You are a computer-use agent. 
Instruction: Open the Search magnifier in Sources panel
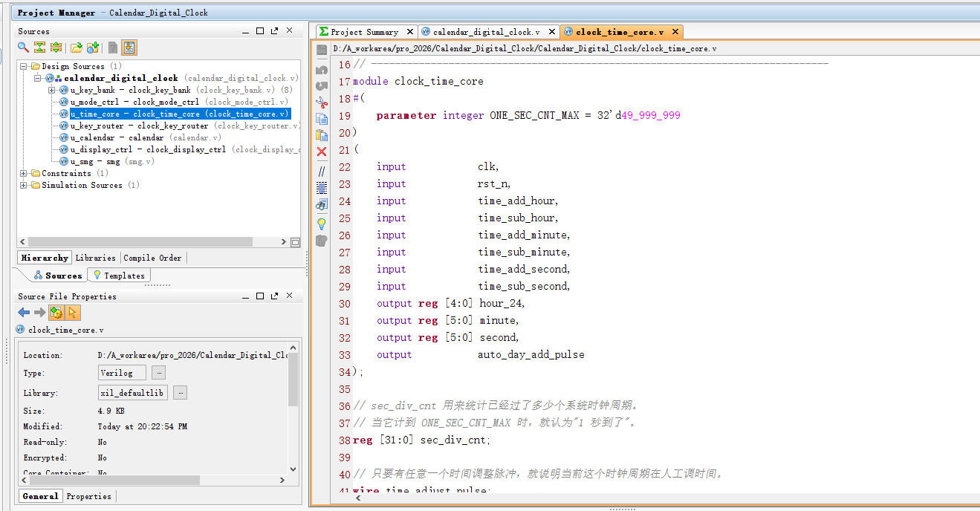click(23, 48)
